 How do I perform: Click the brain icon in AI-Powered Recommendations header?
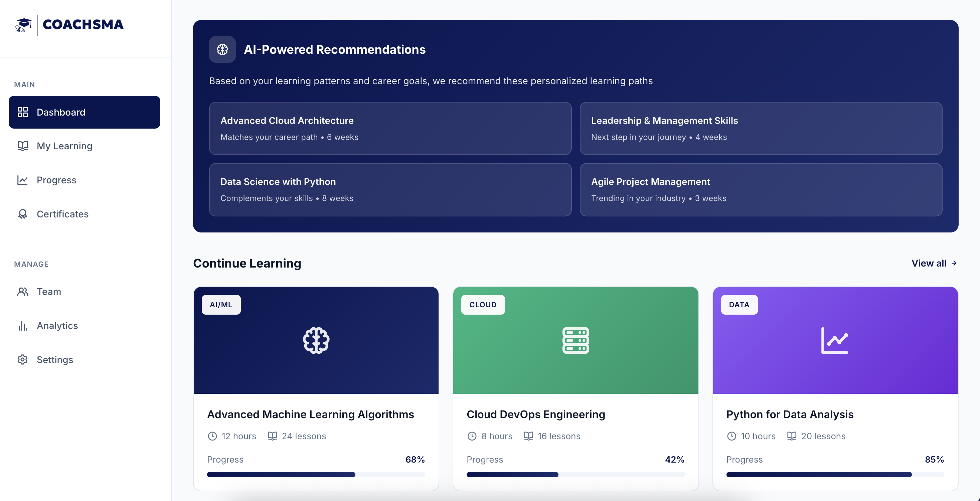(x=222, y=49)
